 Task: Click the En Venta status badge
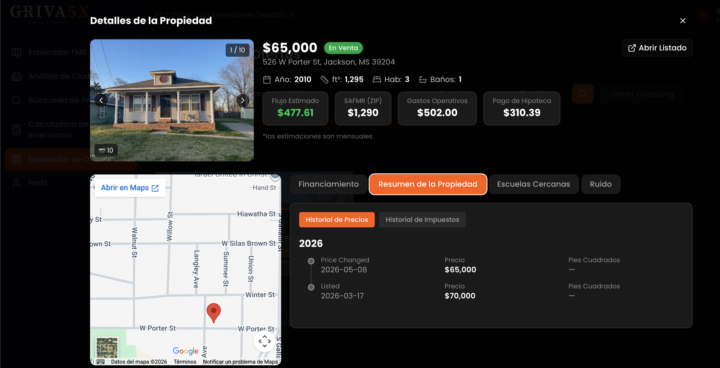tap(343, 48)
